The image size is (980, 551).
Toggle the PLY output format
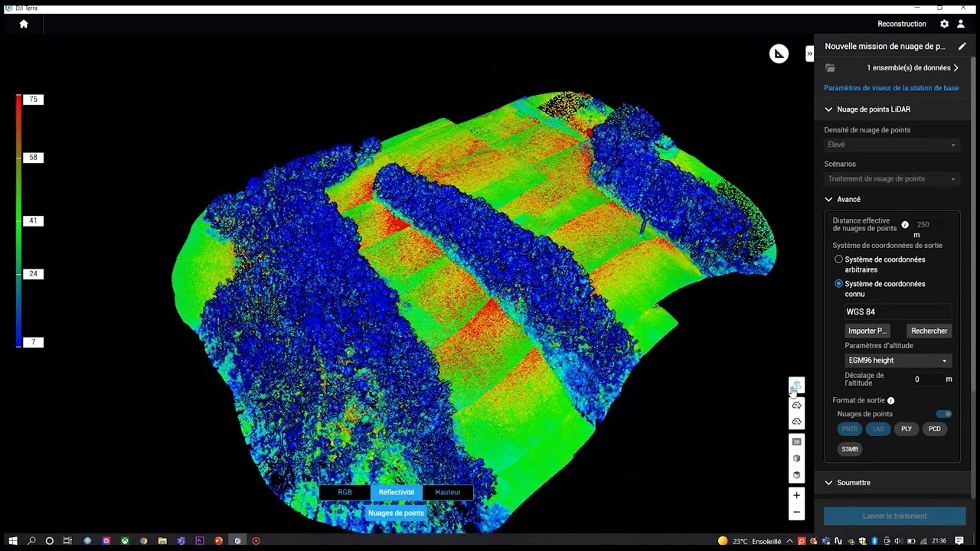[906, 429]
